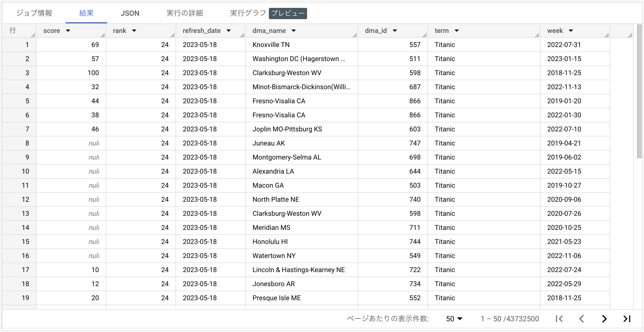The height and width of the screenshot is (332, 644).
Task: Click the dma_name column header label
Action: click(269, 31)
